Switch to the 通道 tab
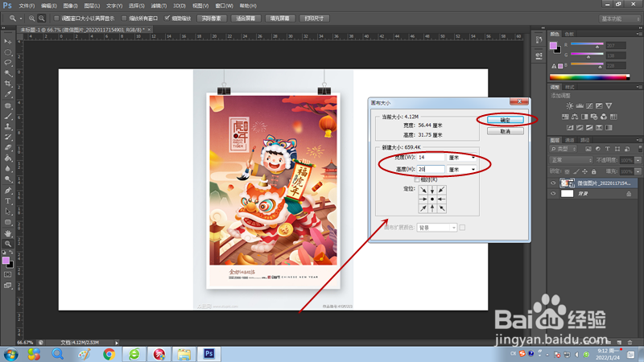644x362 pixels. click(570, 140)
